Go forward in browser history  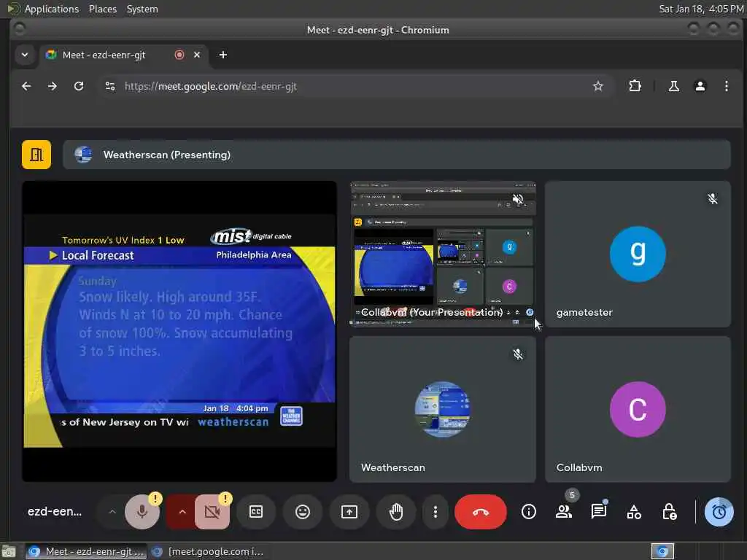[53, 86]
